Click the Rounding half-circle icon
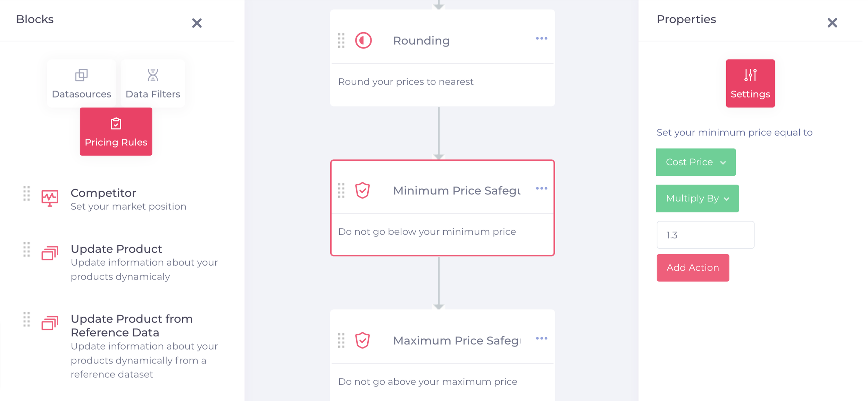Viewport: 868px width, 401px height. (x=363, y=40)
